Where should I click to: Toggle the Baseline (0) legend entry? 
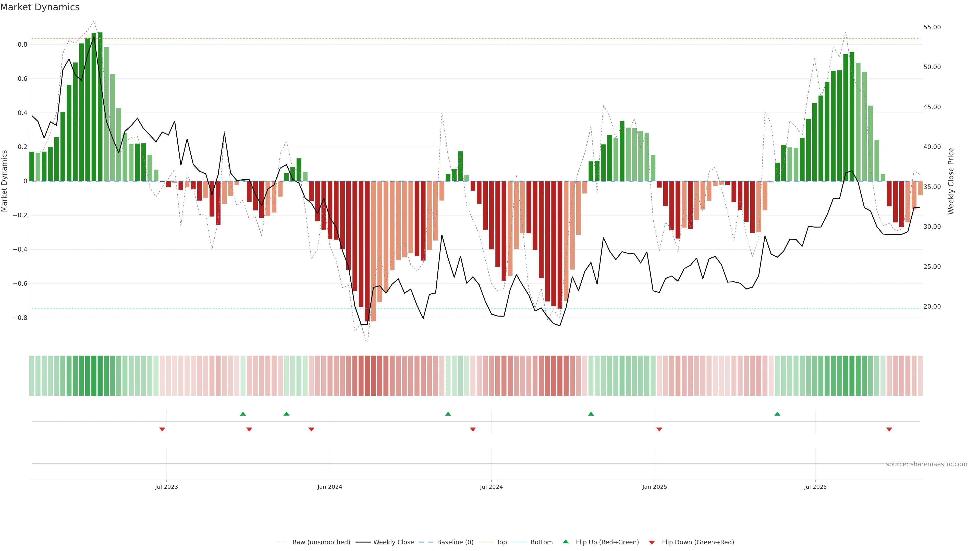pyautogui.click(x=455, y=542)
